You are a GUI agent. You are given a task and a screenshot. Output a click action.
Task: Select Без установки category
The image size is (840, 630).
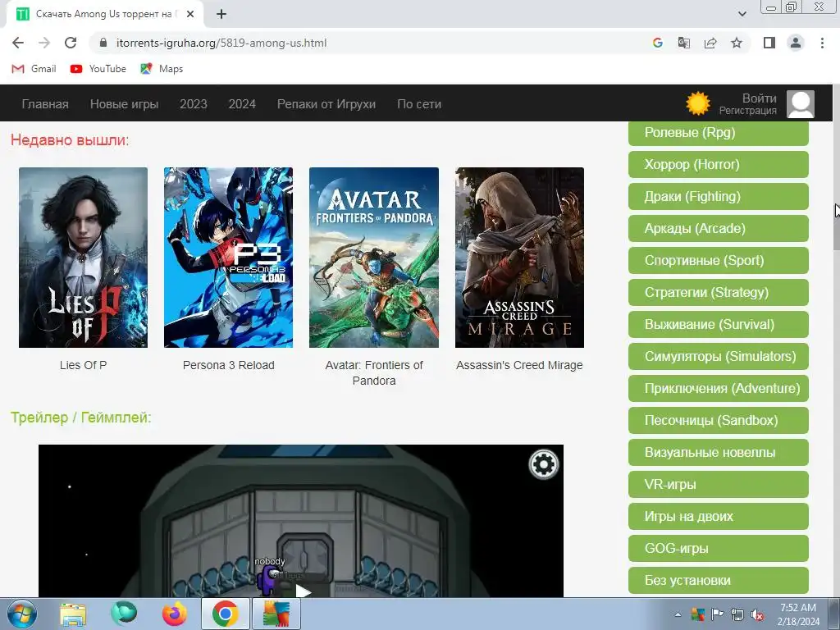coord(719,580)
